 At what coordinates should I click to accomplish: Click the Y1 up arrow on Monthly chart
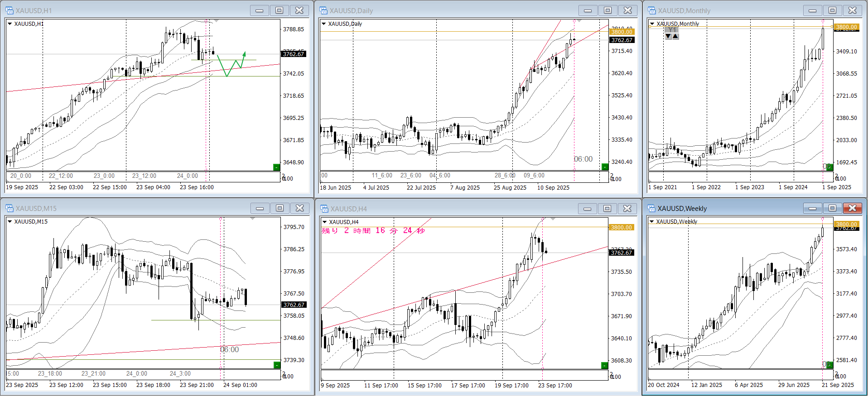(675, 36)
